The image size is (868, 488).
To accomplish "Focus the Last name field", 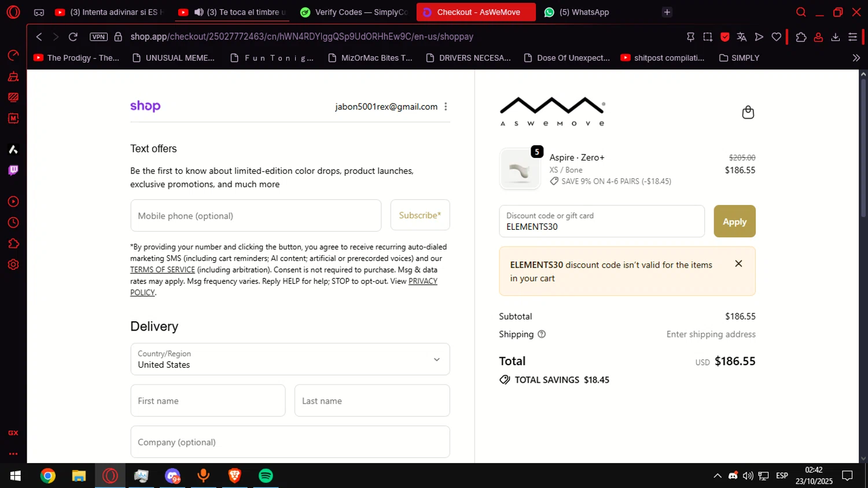I will point(372,401).
